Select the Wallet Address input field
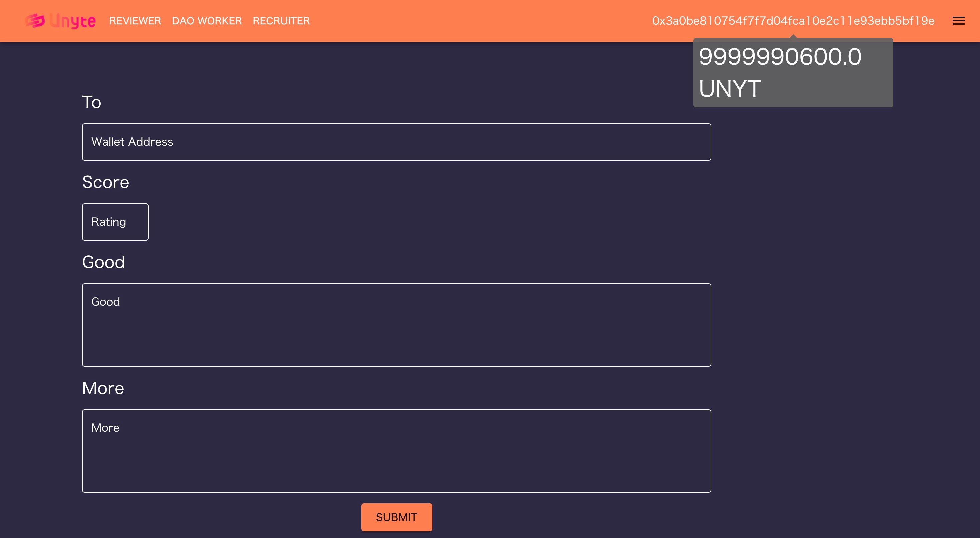 pos(397,142)
